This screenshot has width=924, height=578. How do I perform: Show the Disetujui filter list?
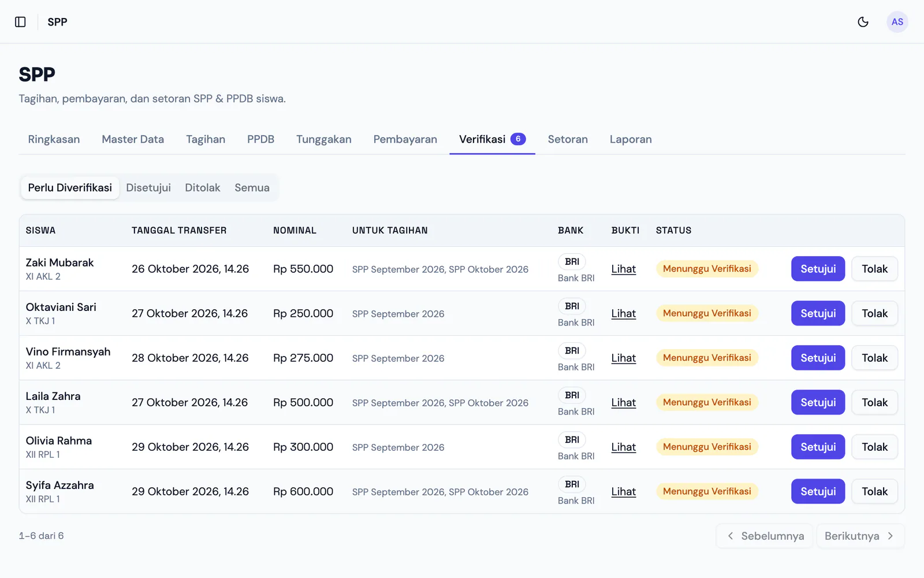click(x=148, y=188)
